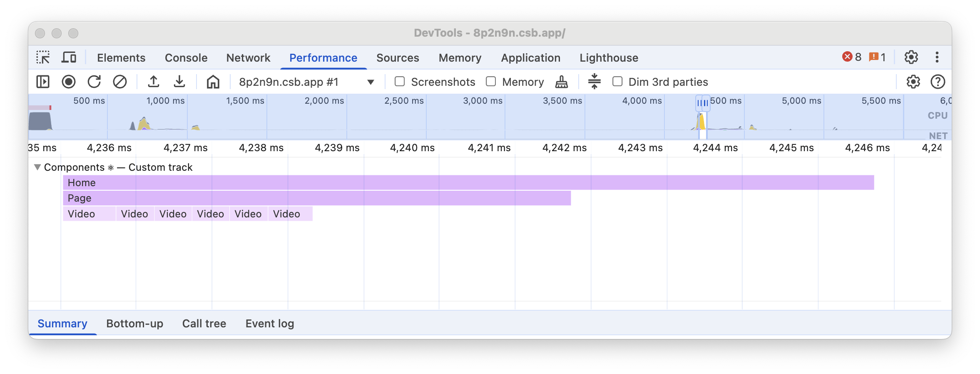
Task: Select the Page component bar
Action: pyautogui.click(x=316, y=198)
